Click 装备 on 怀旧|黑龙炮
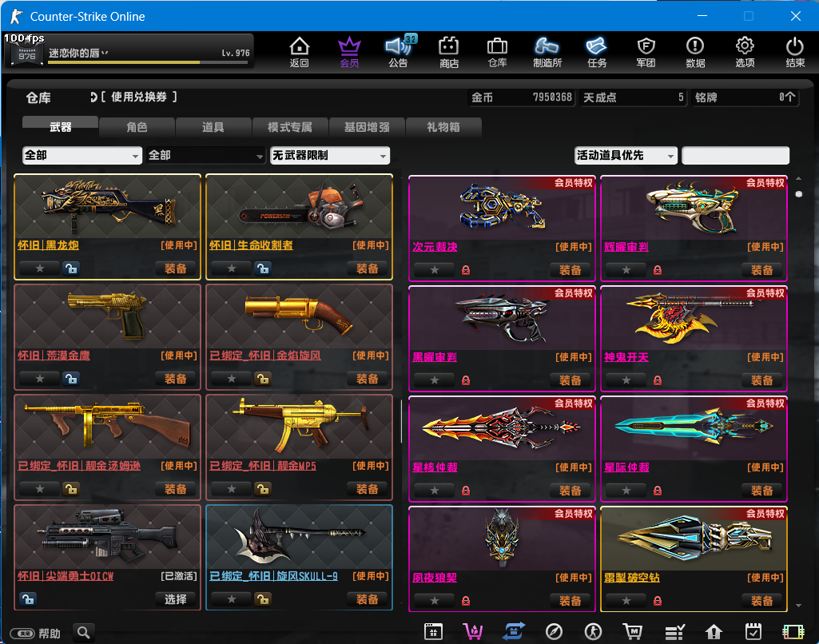Screen dimensions: 819x644 tap(176, 268)
